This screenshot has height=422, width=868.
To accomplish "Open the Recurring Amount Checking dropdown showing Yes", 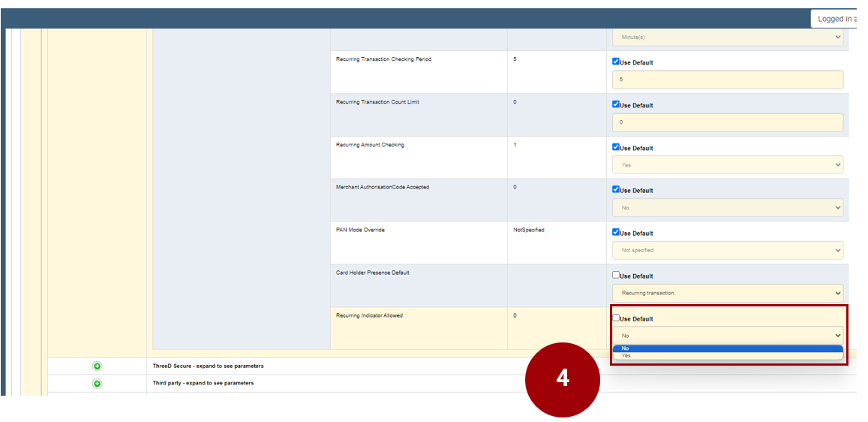I will [727, 164].
